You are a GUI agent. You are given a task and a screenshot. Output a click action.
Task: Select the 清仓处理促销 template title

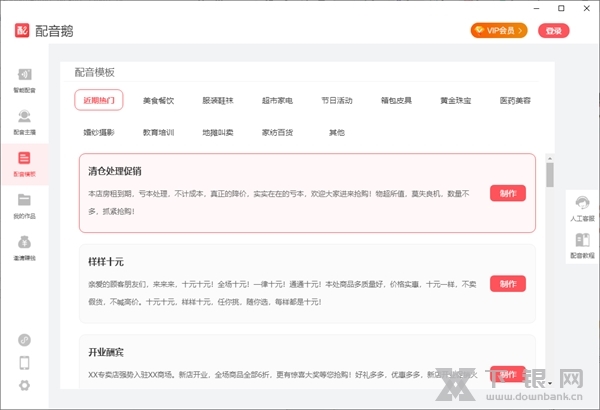115,171
